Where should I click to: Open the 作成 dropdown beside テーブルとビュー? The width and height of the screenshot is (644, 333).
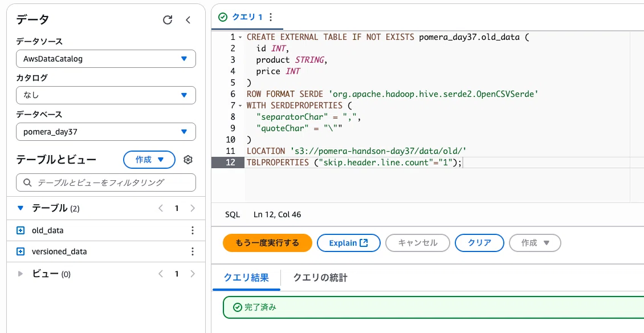pos(149,160)
